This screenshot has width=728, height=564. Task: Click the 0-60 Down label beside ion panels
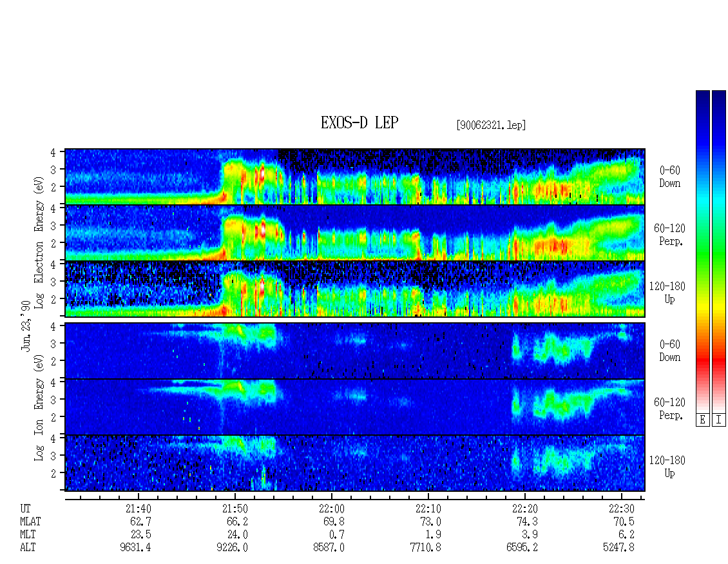[x=669, y=351]
